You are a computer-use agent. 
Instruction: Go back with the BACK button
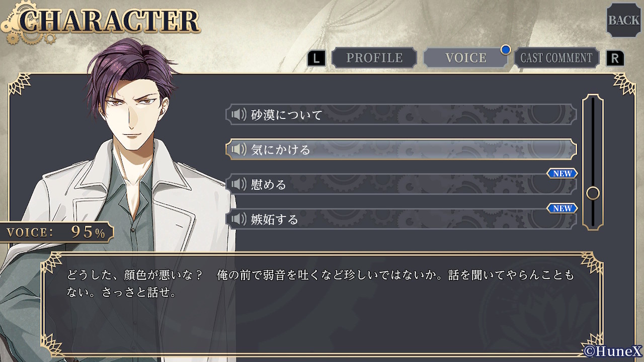click(624, 20)
